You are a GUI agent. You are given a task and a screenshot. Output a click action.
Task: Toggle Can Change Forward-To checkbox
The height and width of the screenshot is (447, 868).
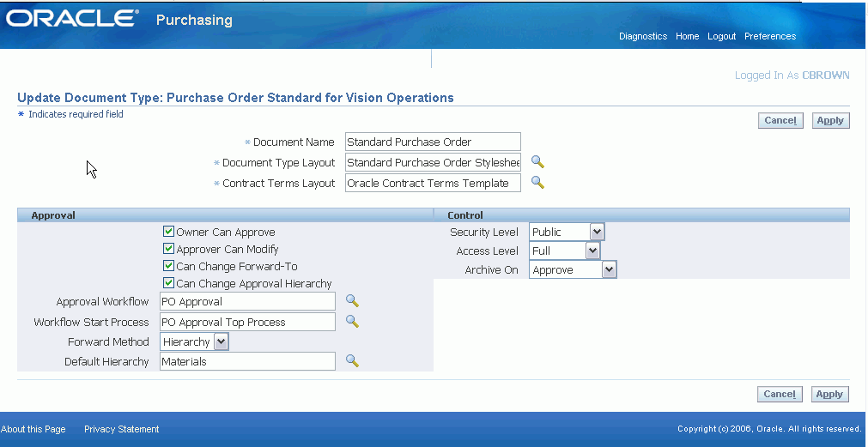(169, 266)
